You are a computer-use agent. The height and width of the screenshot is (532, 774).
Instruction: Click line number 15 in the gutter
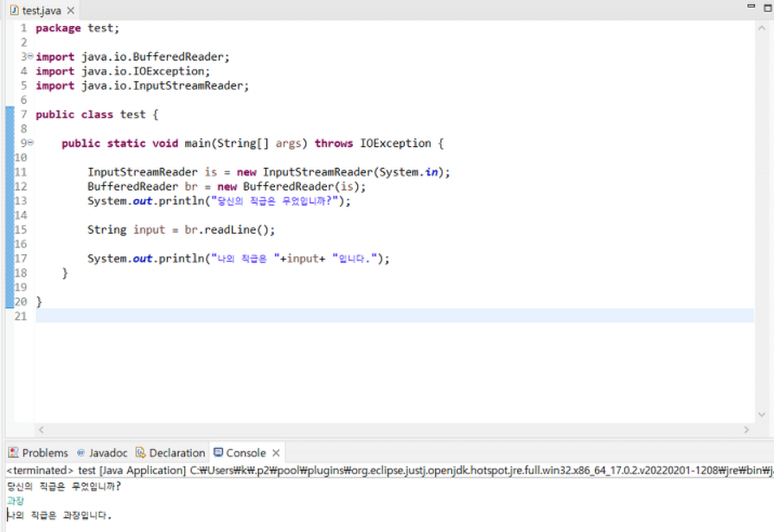coord(20,230)
